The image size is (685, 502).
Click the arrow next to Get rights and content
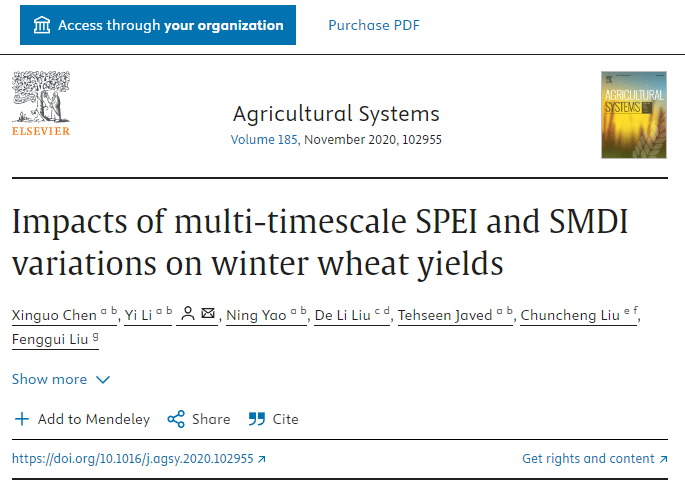pos(663,459)
